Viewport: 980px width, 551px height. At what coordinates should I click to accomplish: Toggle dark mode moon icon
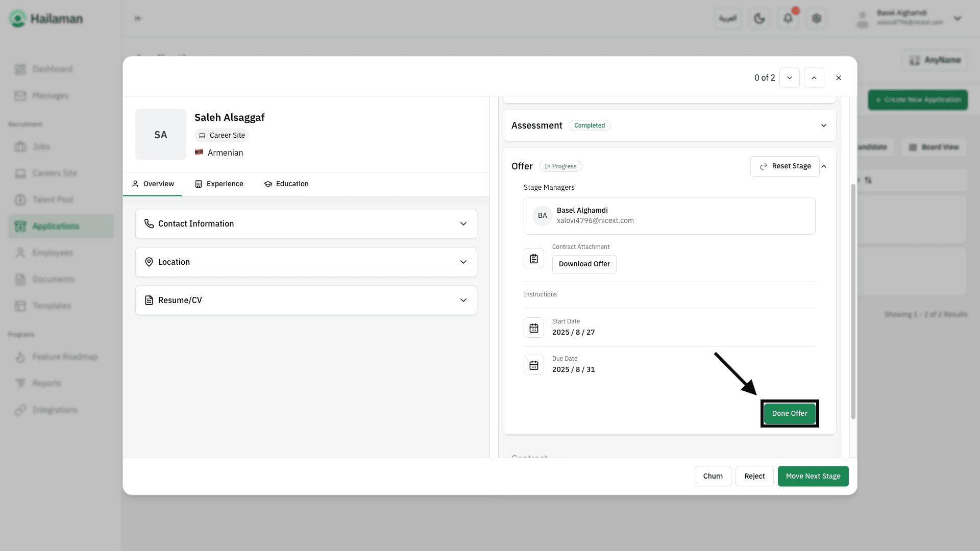759,18
